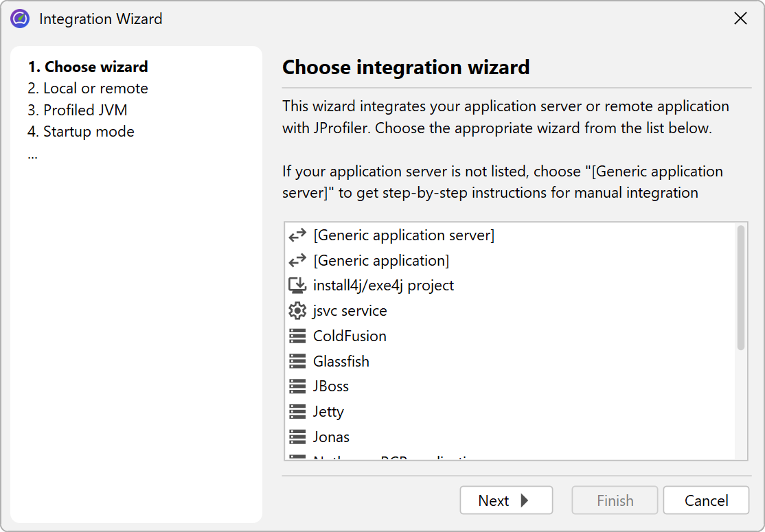The width and height of the screenshot is (765, 532).
Task: Click the Generic application server arrows icon
Action: [x=297, y=235]
